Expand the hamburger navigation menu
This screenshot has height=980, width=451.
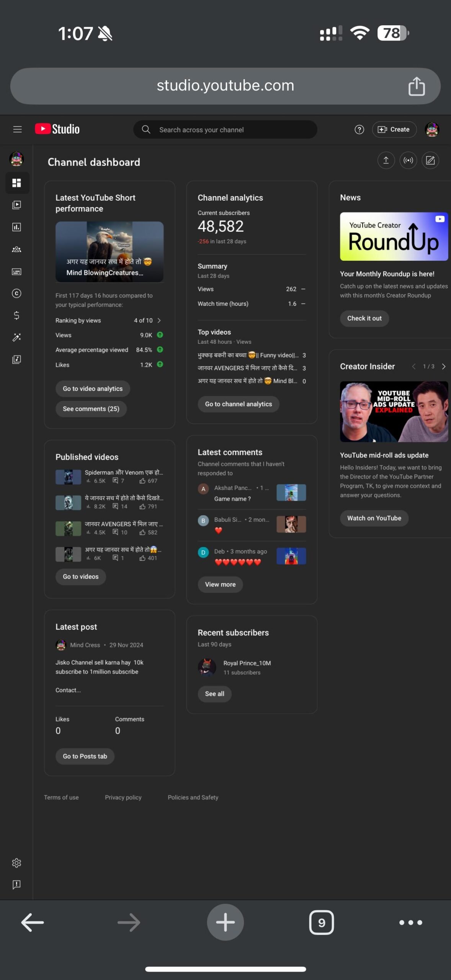click(17, 129)
